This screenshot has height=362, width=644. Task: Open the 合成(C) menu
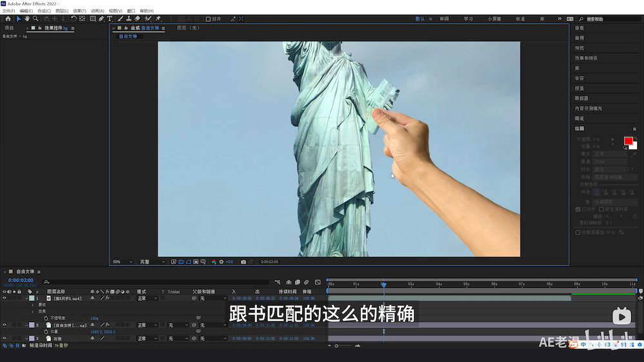44,11
